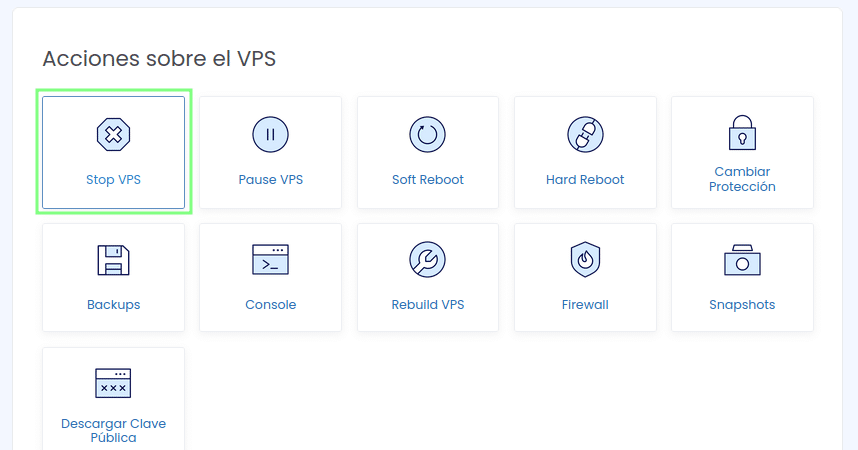This screenshot has height=450, width=858.
Task: Select the Stop VPS label
Action: point(113,180)
